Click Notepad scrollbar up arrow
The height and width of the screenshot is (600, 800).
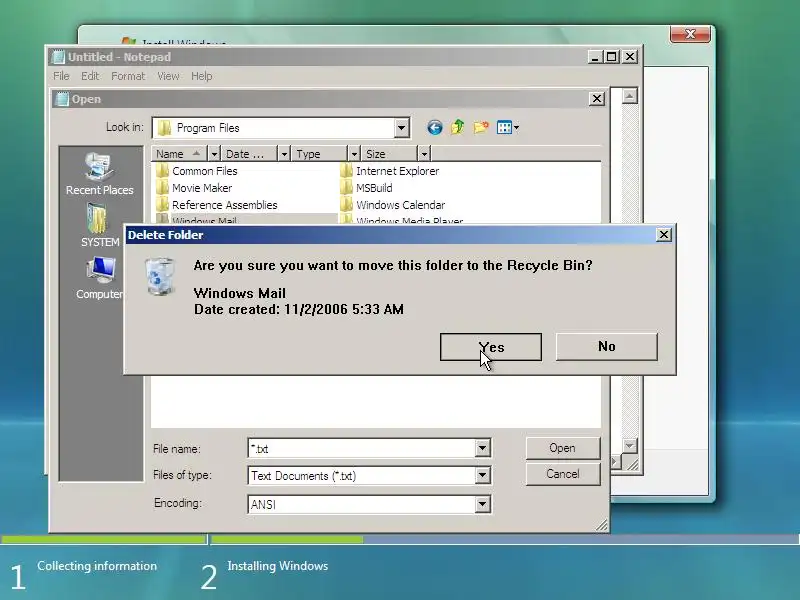point(630,96)
